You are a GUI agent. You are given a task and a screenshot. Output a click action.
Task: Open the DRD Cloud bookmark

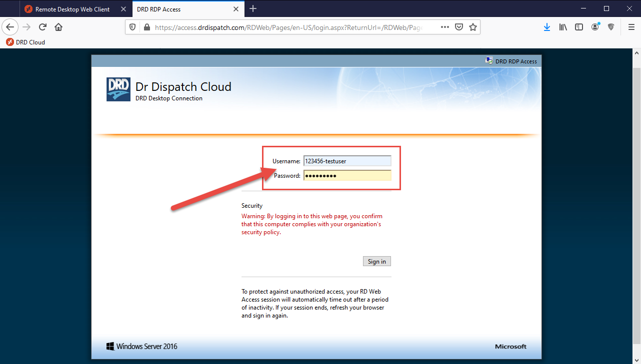25,42
